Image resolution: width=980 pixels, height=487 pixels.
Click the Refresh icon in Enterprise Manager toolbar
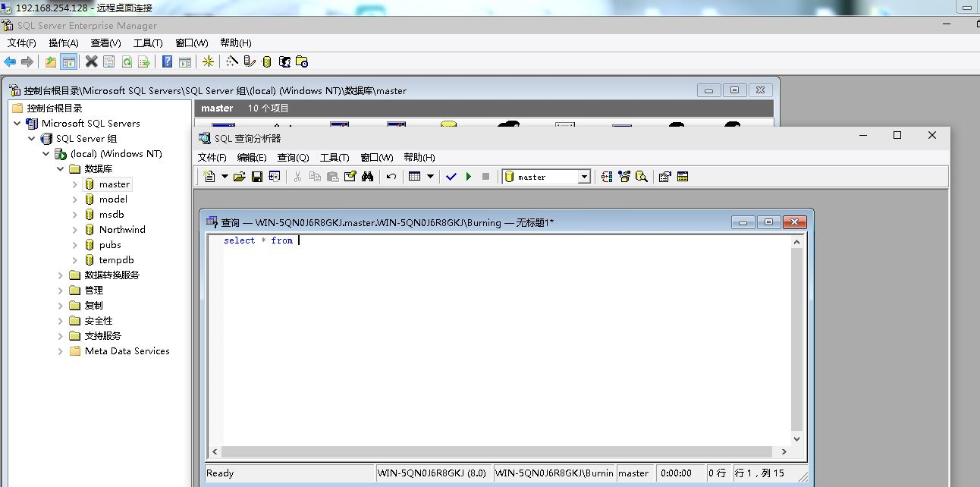click(x=127, y=62)
